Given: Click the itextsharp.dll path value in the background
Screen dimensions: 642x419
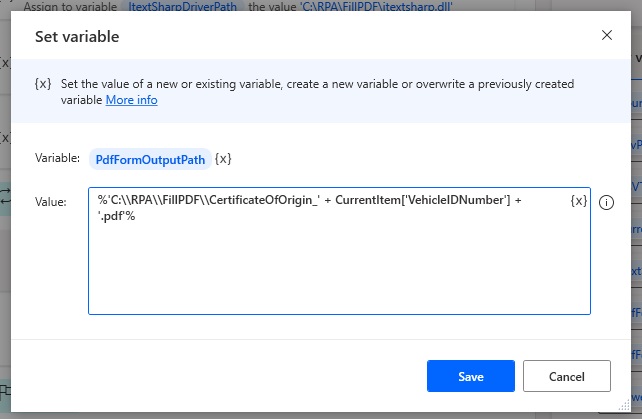Looking at the screenshot, I should click(x=375, y=7).
